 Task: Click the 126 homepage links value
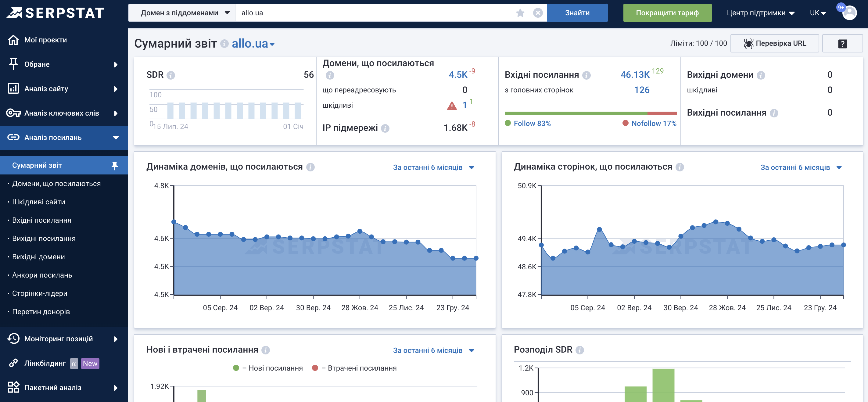(642, 90)
